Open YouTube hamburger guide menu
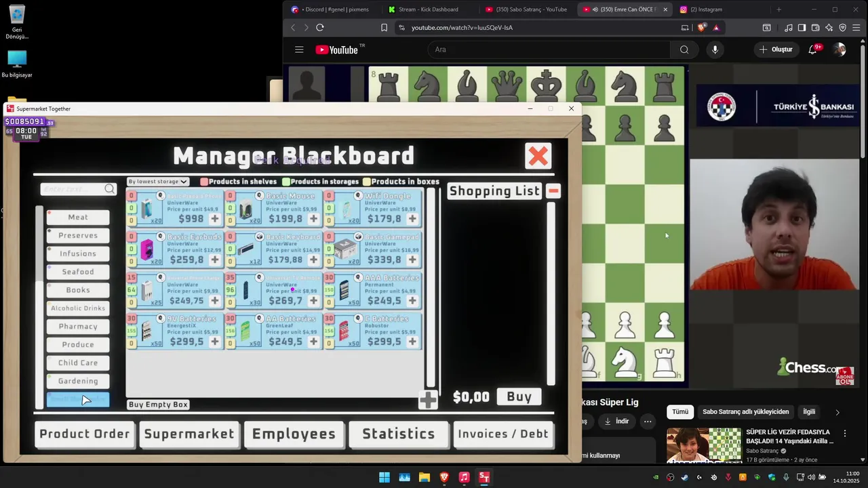 coord(299,49)
